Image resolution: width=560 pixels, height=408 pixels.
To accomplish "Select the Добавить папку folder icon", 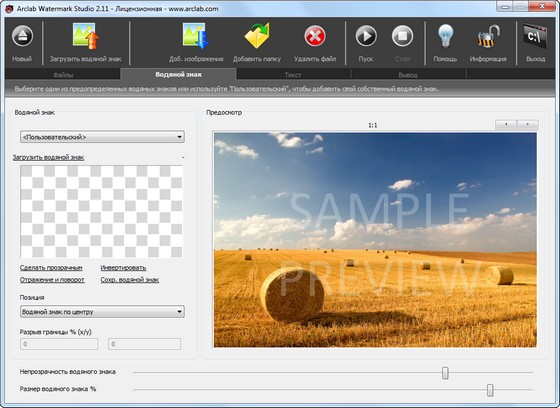I will point(257,36).
